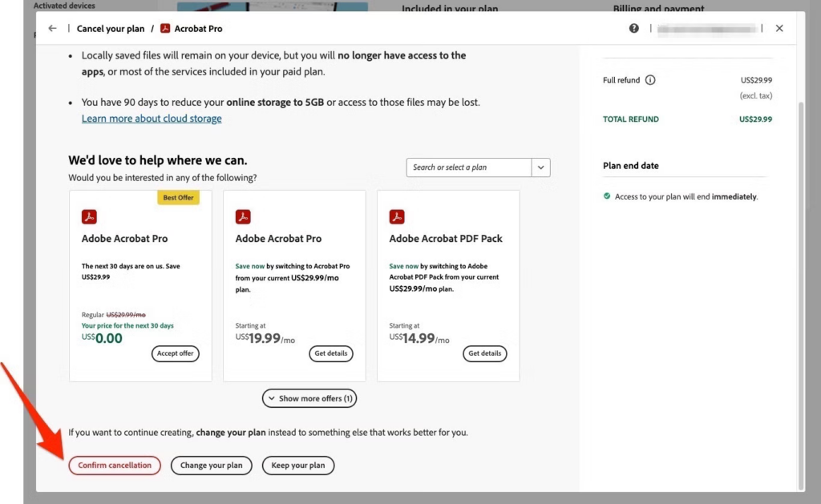Click We'd love to help heading
The width and height of the screenshot is (821, 504).
(158, 160)
